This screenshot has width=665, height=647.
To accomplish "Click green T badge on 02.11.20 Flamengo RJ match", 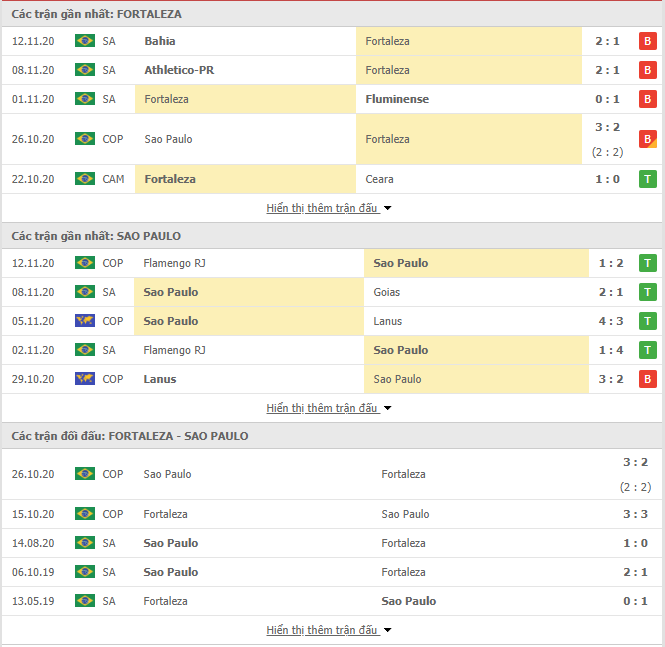I will click(648, 350).
